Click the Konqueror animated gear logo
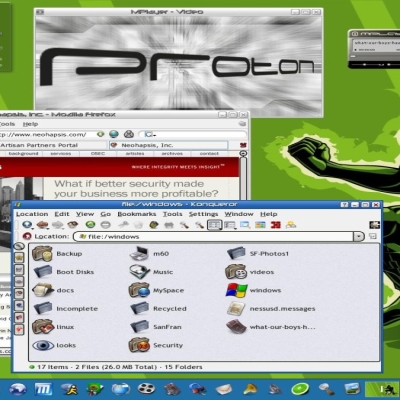Screen dimensions: 400x400 (375, 225)
